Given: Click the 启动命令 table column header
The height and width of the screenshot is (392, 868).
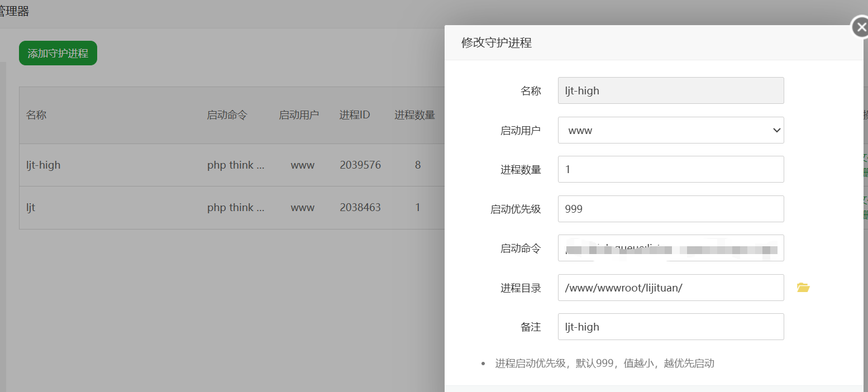Looking at the screenshot, I should 227,115.
